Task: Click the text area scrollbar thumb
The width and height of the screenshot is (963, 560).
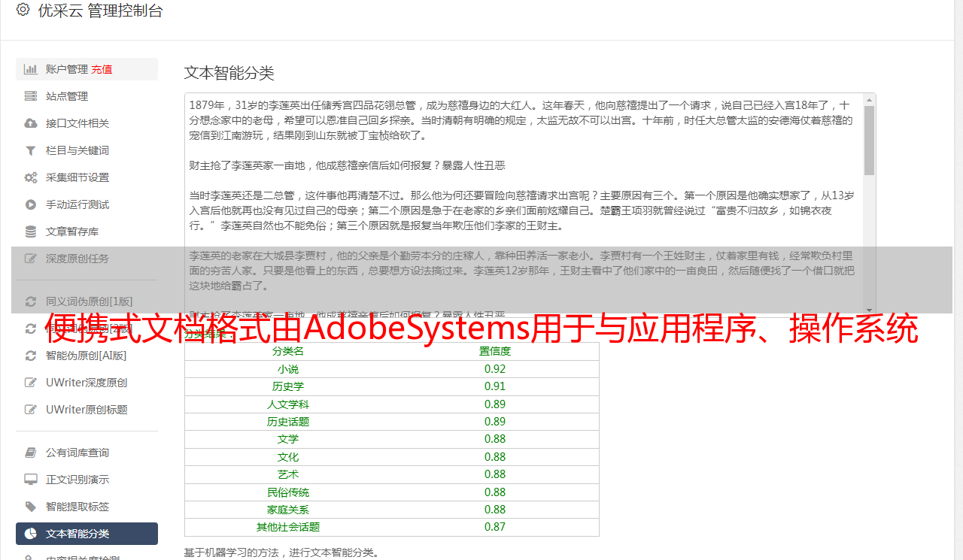Action: point(870,141)
